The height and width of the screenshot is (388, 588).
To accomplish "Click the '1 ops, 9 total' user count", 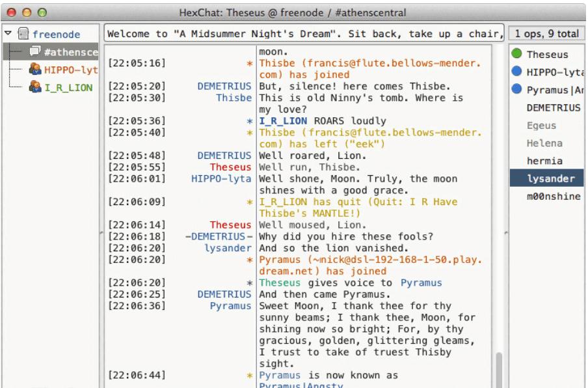I will 546,33.
